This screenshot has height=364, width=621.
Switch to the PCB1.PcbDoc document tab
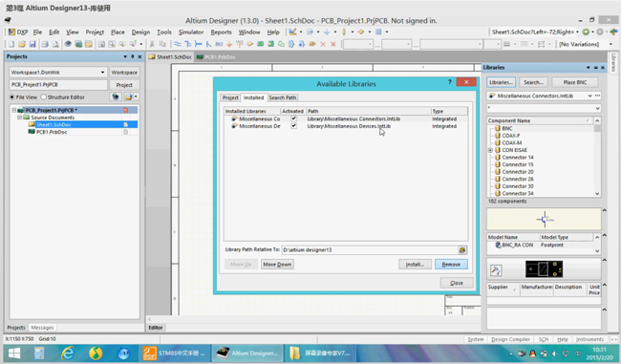click(216, 57)
